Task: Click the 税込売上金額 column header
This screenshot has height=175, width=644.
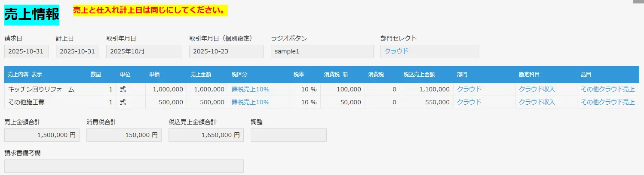Action: (x=419, y=75)
